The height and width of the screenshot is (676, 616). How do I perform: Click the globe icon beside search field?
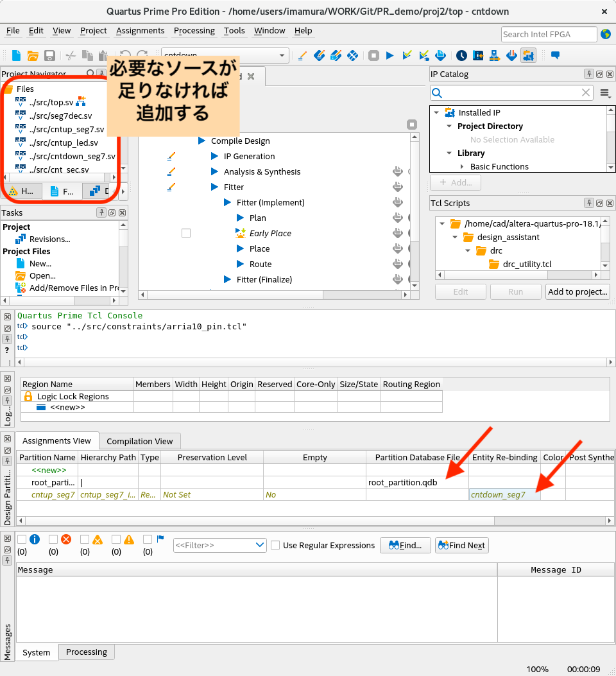(606, 34)
